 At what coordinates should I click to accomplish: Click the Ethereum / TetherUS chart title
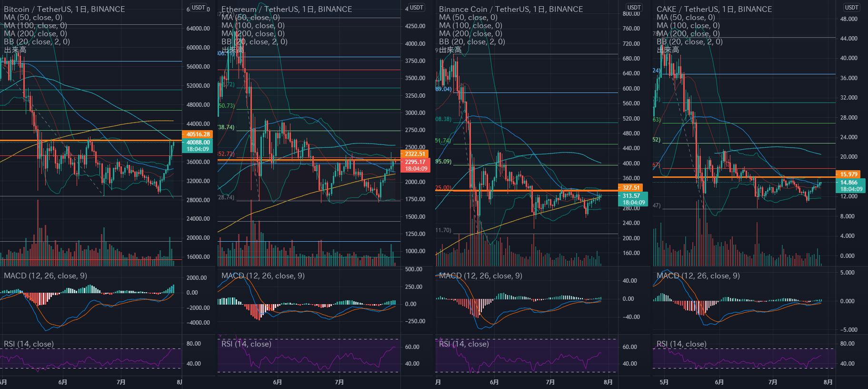click(x=287, y=9)
